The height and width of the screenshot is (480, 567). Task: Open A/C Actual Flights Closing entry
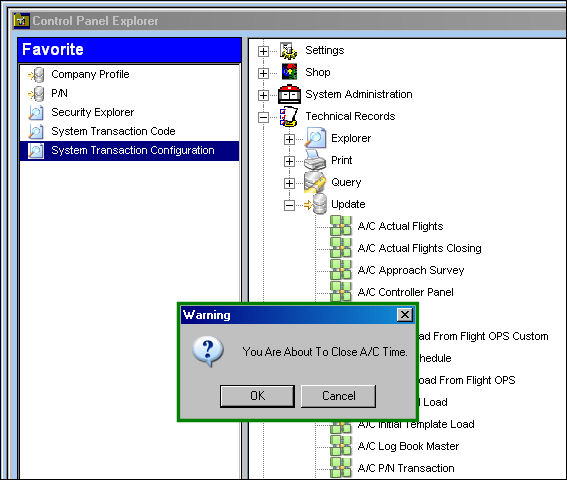[x=419, y=248]
